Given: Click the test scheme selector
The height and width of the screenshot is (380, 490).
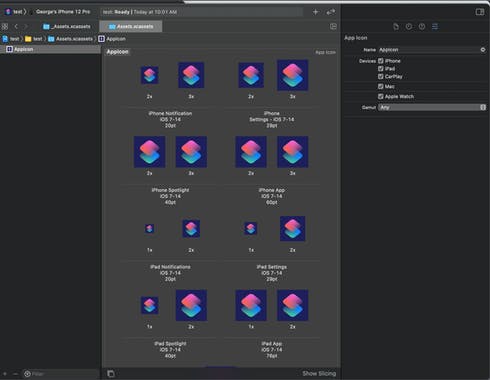Looking at the screenshot, I should click(x=15, y=12).
